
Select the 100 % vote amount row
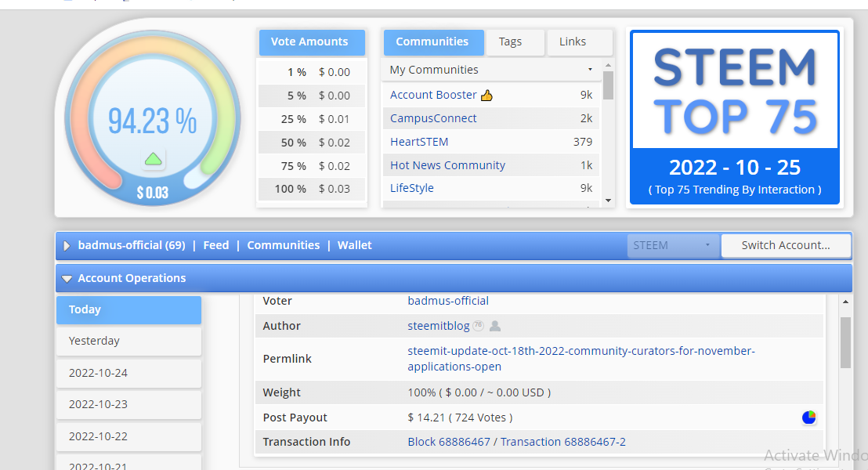tap(312, 189)
